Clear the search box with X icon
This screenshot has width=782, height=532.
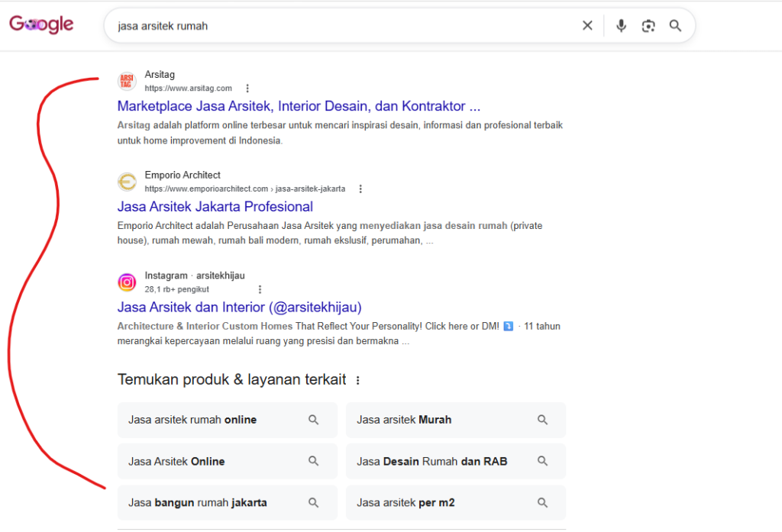click(587, 25)
